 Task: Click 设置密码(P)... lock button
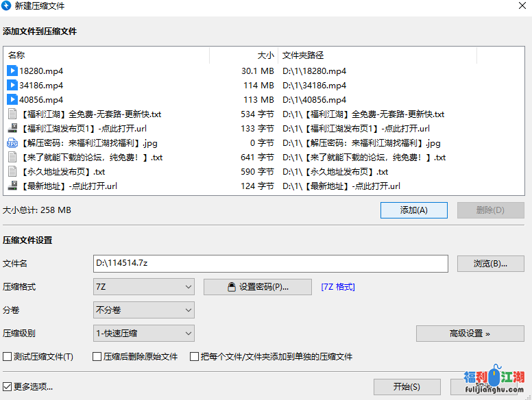258,287
